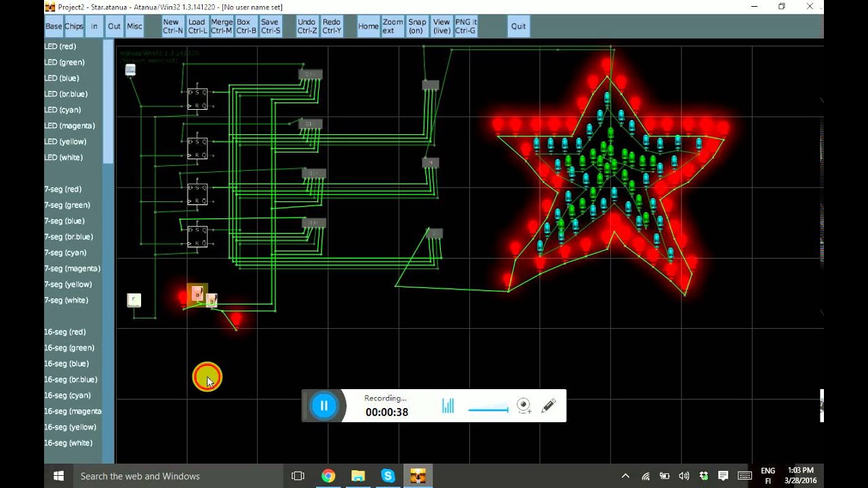Open Google Chrome from taskbar
Image resolution: width=868 pixels, height=488 pixels.
tap(328, 476)
